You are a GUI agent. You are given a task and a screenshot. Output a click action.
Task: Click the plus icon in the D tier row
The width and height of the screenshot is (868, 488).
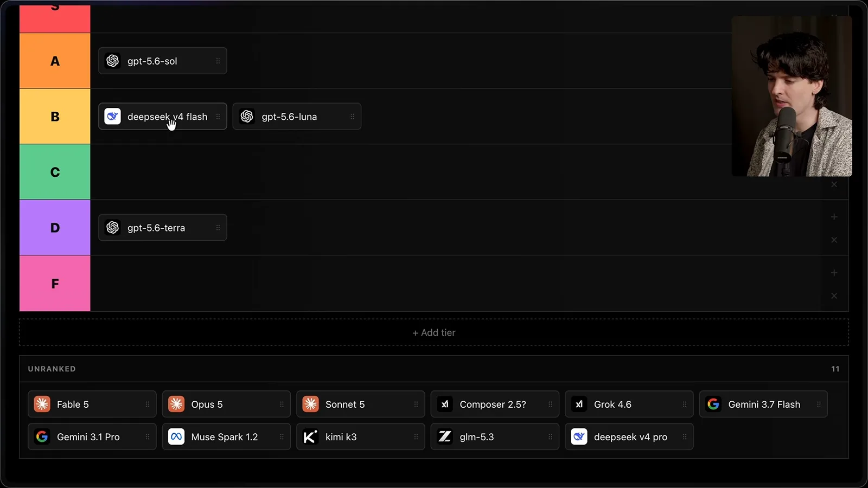834,217
